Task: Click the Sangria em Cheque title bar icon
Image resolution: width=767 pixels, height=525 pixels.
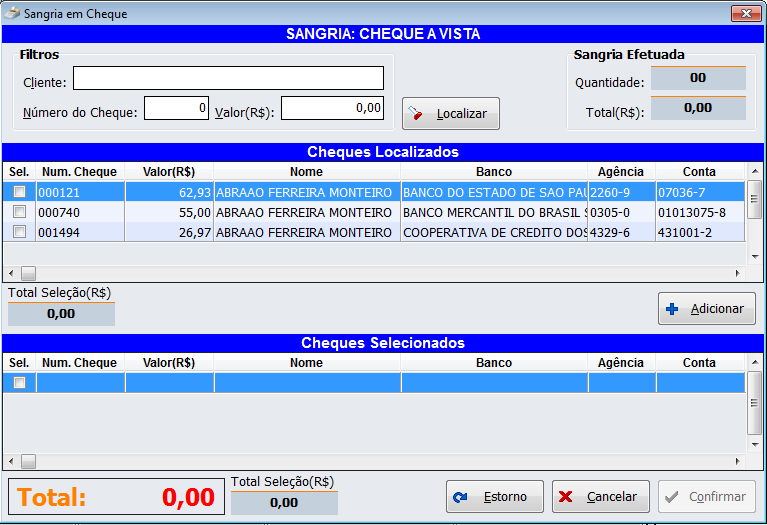Action: coord(12,14)
